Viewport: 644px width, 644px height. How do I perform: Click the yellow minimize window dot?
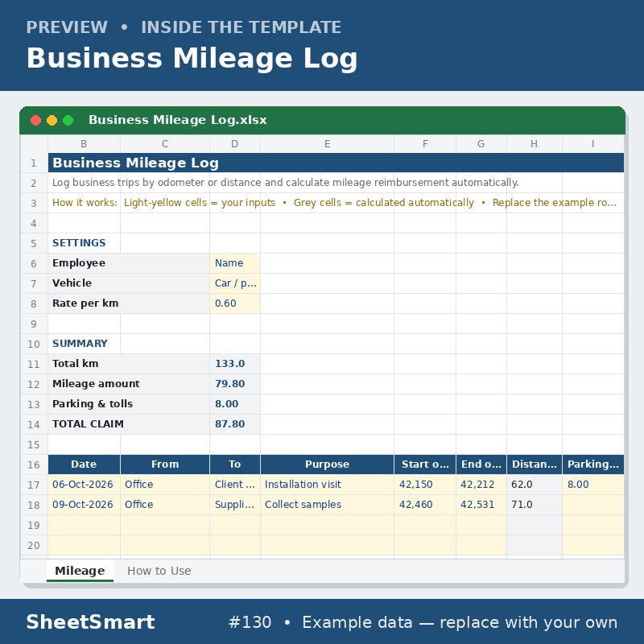[x=52, y=120]
